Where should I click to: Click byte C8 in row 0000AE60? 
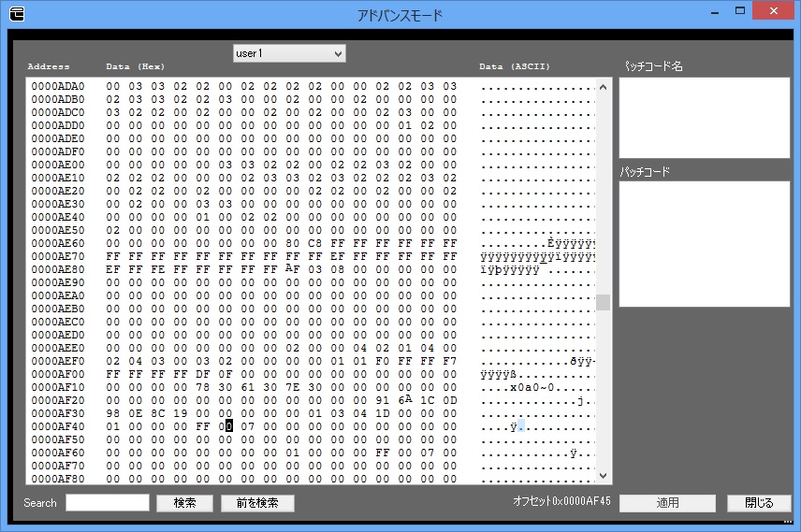pyautogui.click(x=315, y=243)
